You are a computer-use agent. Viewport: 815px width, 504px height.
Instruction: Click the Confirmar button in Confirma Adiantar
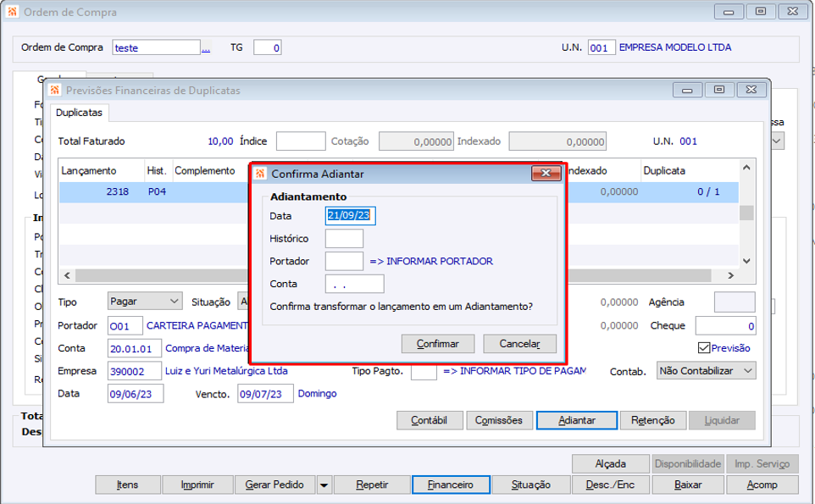438,344
